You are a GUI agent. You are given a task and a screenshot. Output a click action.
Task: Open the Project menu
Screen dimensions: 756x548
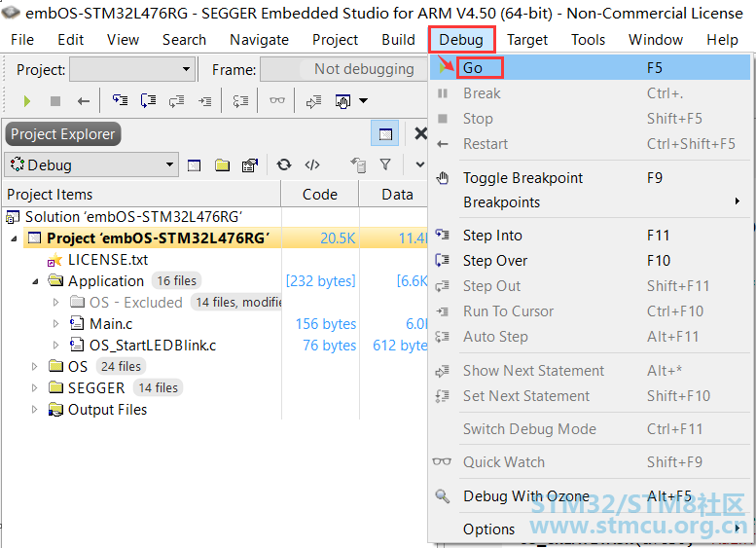[x=335, y=40]
